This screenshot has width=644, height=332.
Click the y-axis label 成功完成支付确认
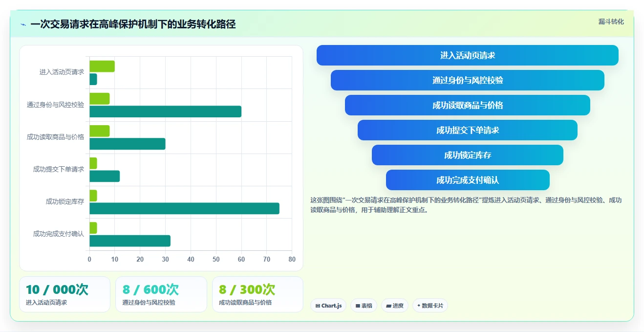pos(59,234)
